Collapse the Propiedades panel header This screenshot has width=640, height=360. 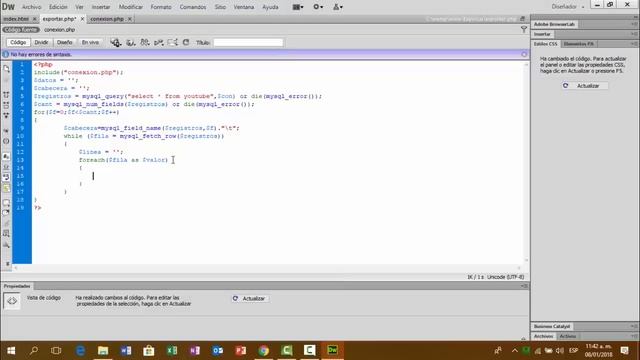[x=17, y=286]
